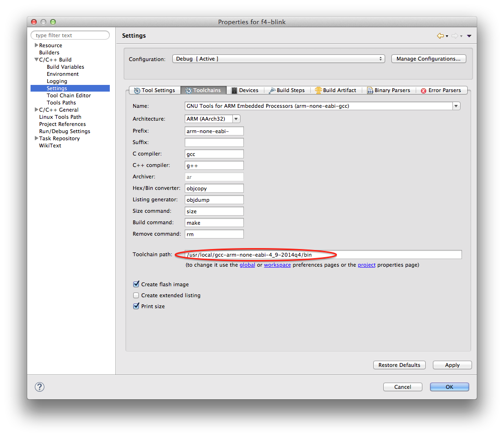Switch to the Tool Settings tab

coord(155,90)
